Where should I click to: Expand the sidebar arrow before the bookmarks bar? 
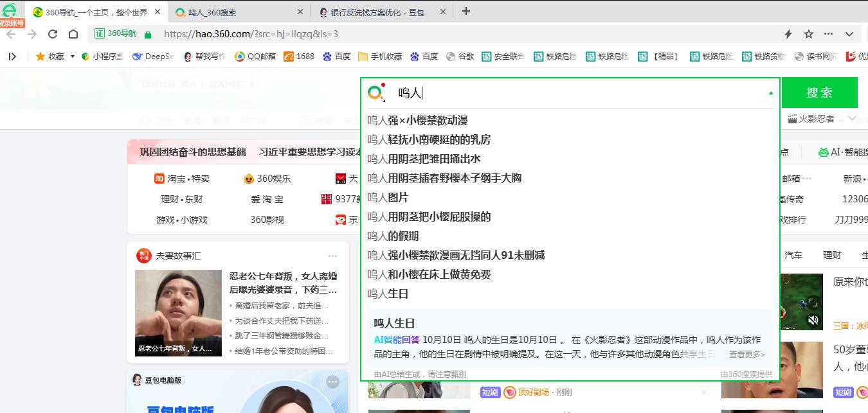click(x=12, y=57)
